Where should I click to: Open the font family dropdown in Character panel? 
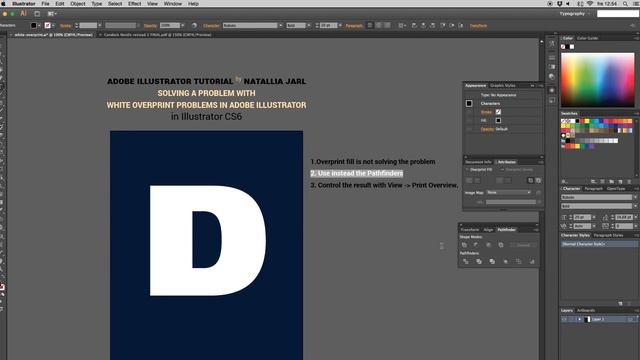[636, 197]
